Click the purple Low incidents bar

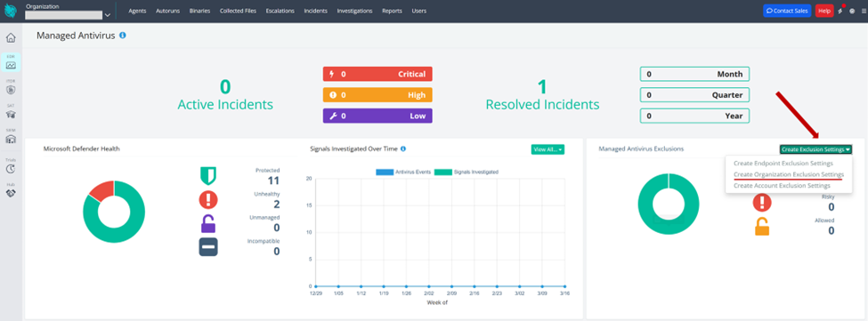377,116
